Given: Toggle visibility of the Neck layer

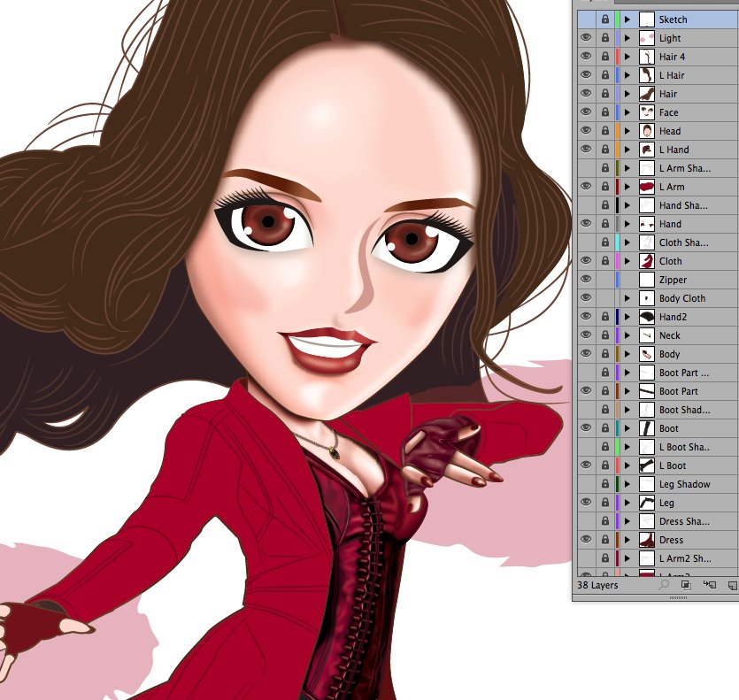Looking at the screenshot, I should pos(586,335).
